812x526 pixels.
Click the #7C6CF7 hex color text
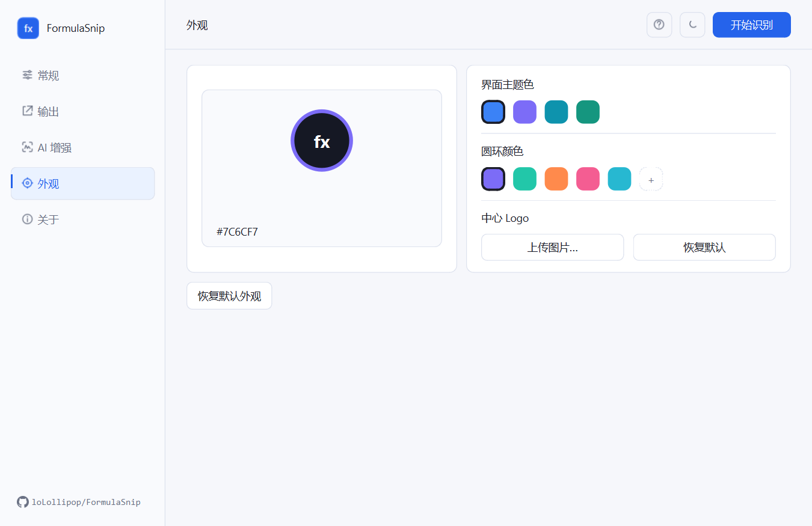[x=237, y=232]
